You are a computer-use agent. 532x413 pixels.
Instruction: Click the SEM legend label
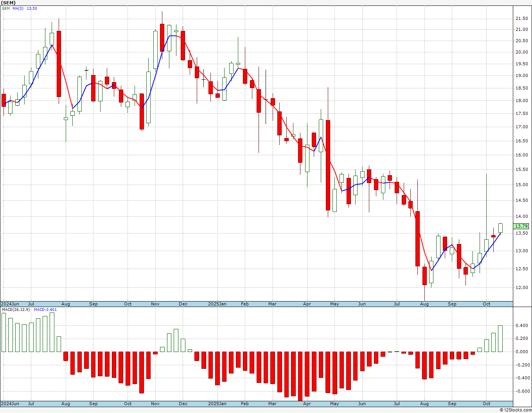point(6,9)
